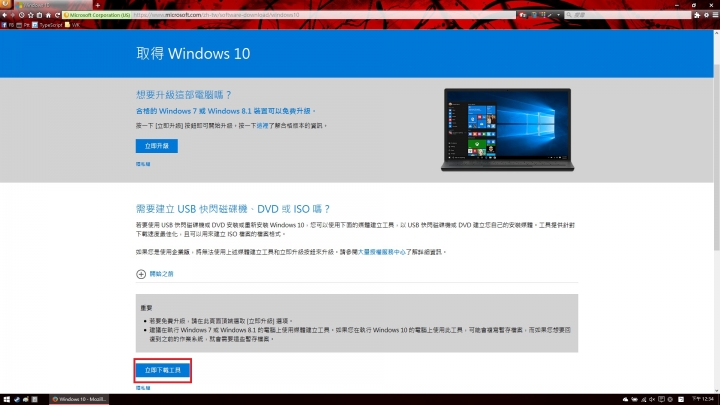Expand the 開始之前 section

coord(155,274)
